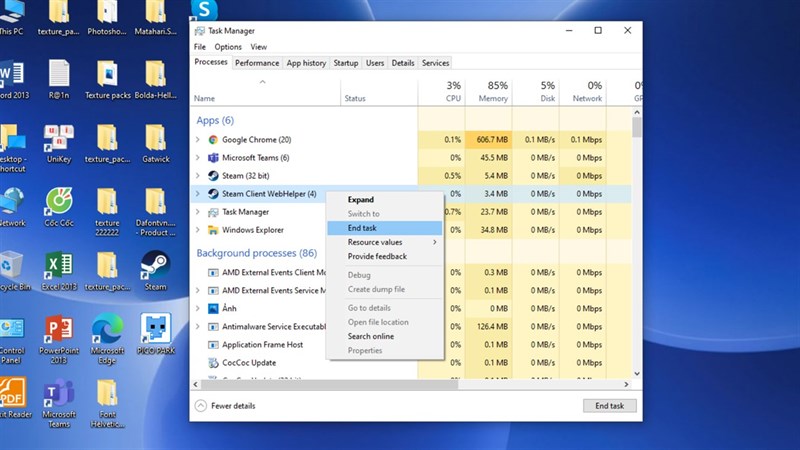Click the horizontal scrollbar right arrow
Screen dimensions: 800x450
[627, 385]
